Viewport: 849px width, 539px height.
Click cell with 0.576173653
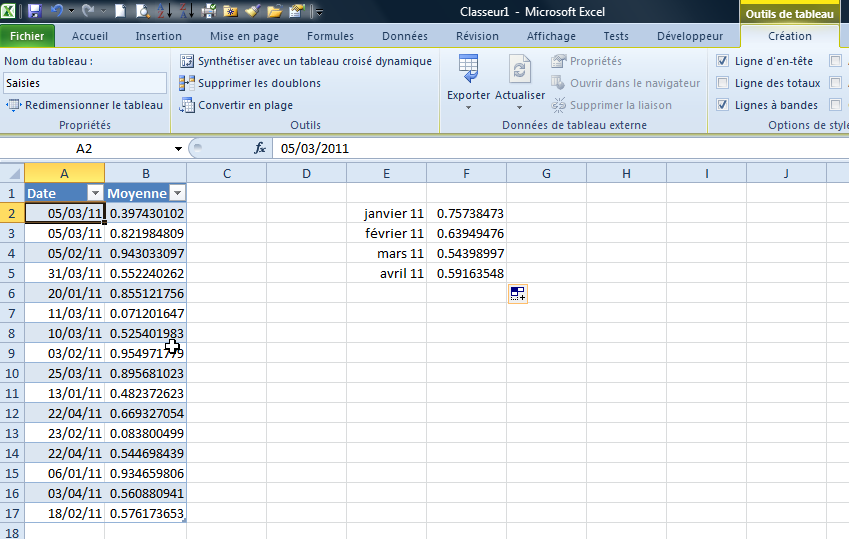146,513
